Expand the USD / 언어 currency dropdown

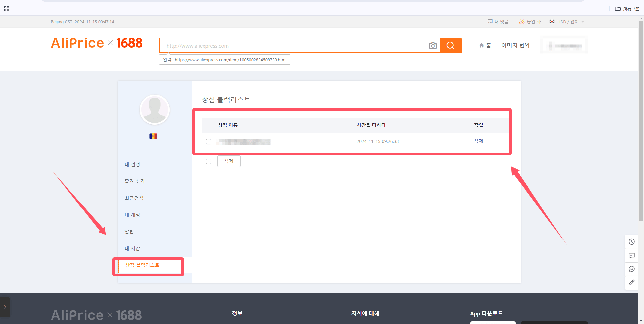pos(567,22)
